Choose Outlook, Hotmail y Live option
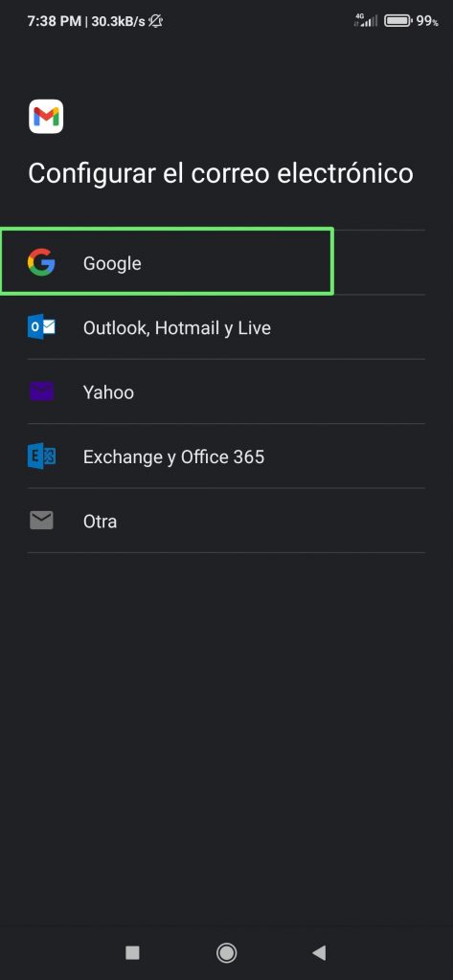The width and height of the screenshot is (453, 980). coord(226,327)
